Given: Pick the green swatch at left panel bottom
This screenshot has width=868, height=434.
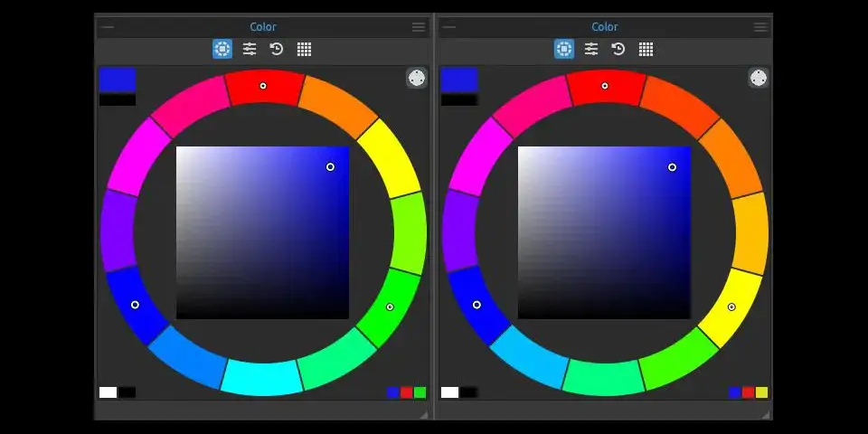Looking at the screenshot, I should point(420,392).
